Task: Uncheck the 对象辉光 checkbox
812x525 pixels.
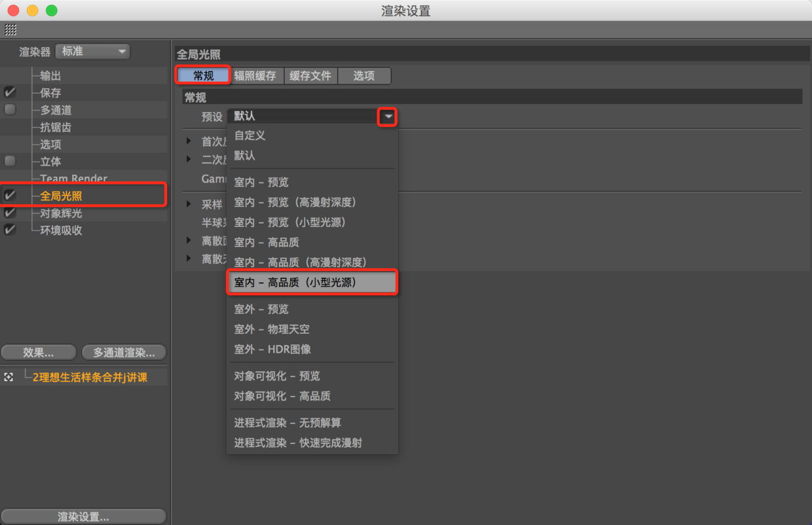Action: tap(10, 213)
